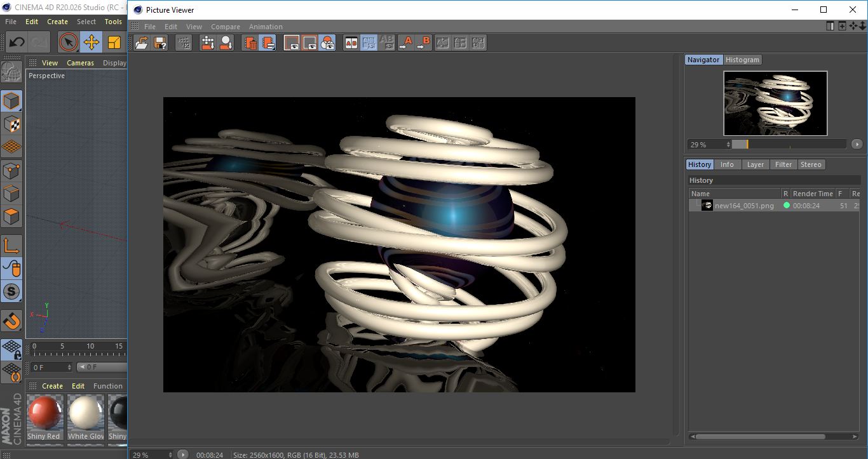
Task: Open the Picture Viewer File menu
Action: click(x=150, y=27)
